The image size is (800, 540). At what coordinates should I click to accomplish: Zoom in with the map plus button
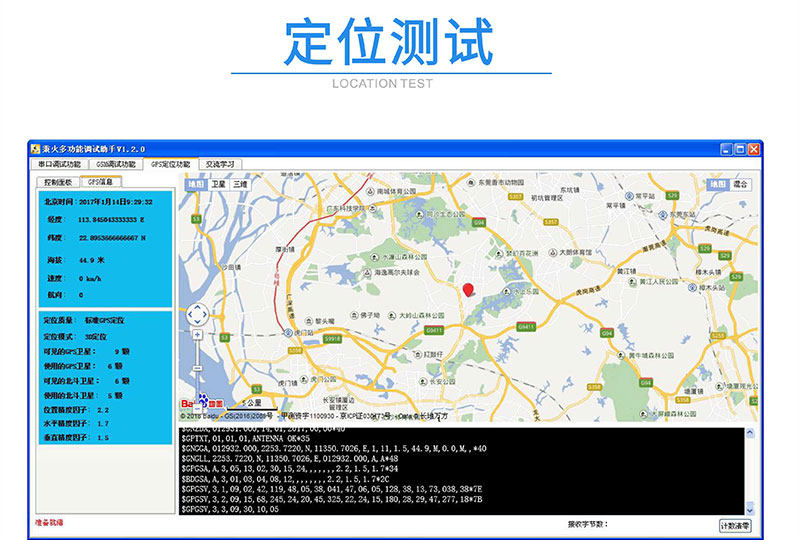coord(197,334)
